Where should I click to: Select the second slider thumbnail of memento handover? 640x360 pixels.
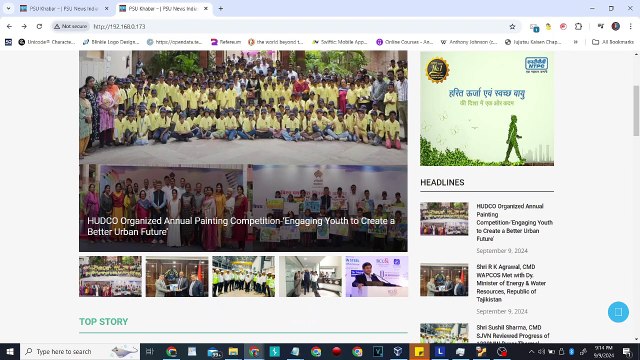click(x=177, y=276)
